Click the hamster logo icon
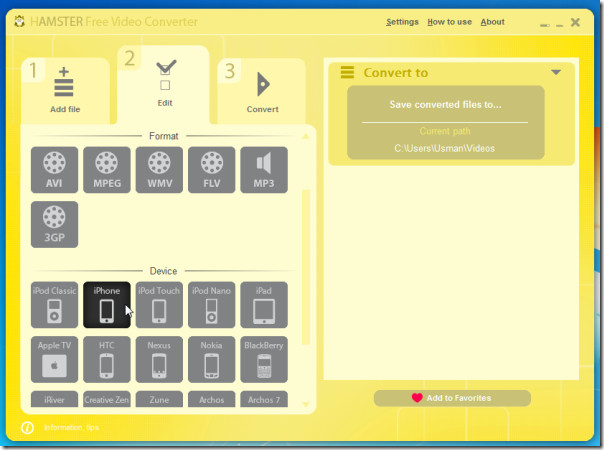 pos(19,21)
